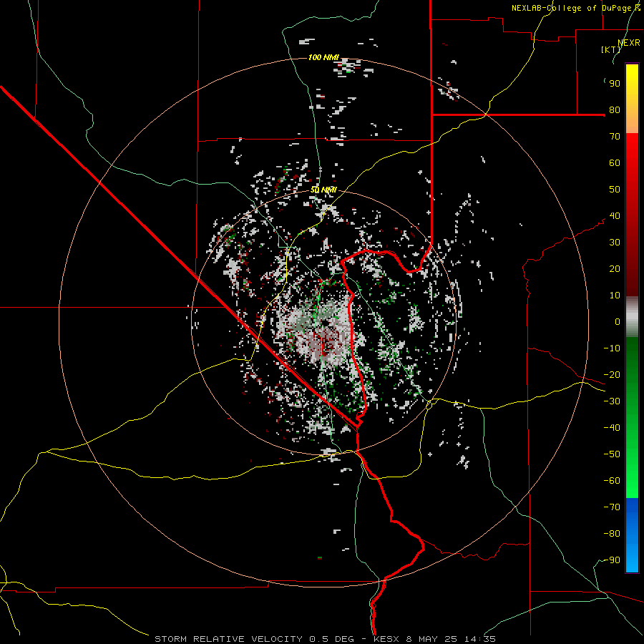Click the -80 value on velocity scale
This screenshot has width=644, height=644.
click(612, 534)
